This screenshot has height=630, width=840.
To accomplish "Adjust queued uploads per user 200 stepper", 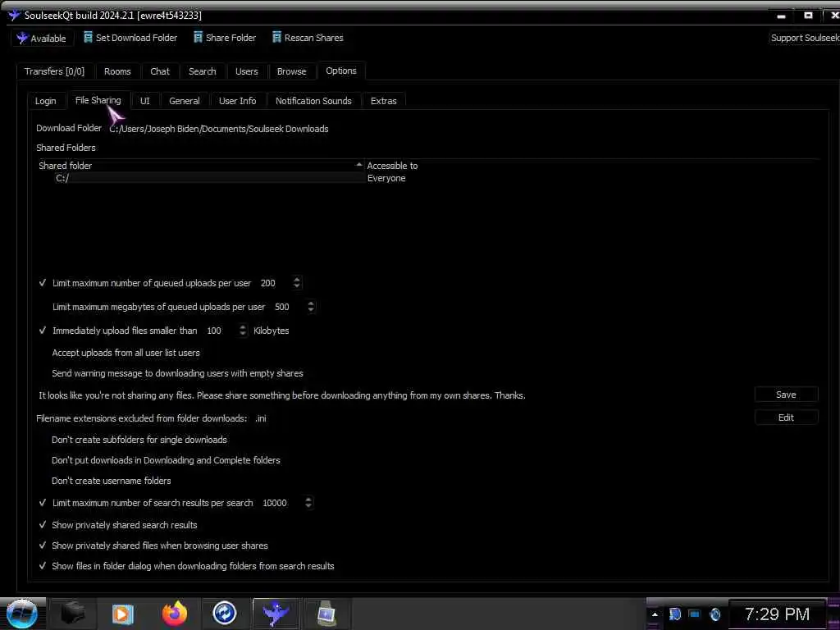I will pyautogui.click(x=297, y=283).
